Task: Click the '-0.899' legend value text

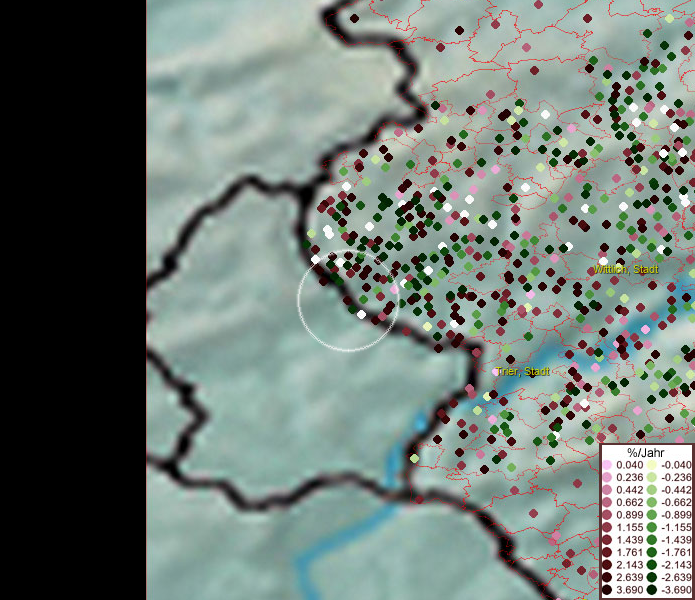Action: pyautogui.click(x=676, y=515)
